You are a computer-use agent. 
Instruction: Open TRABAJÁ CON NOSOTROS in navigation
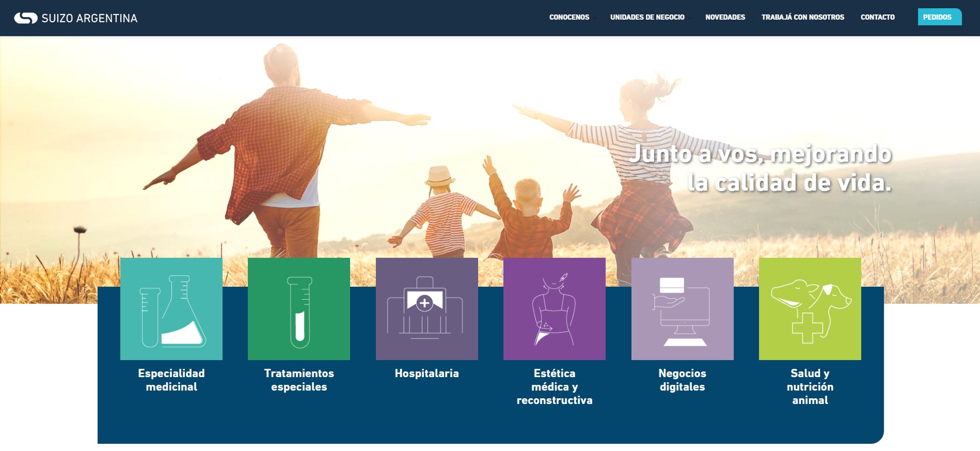coord(802,17)
